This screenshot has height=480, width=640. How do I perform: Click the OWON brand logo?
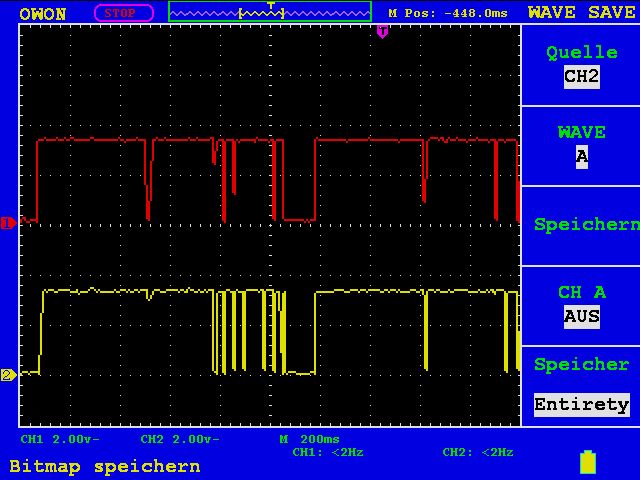click(x=42, y=14)
